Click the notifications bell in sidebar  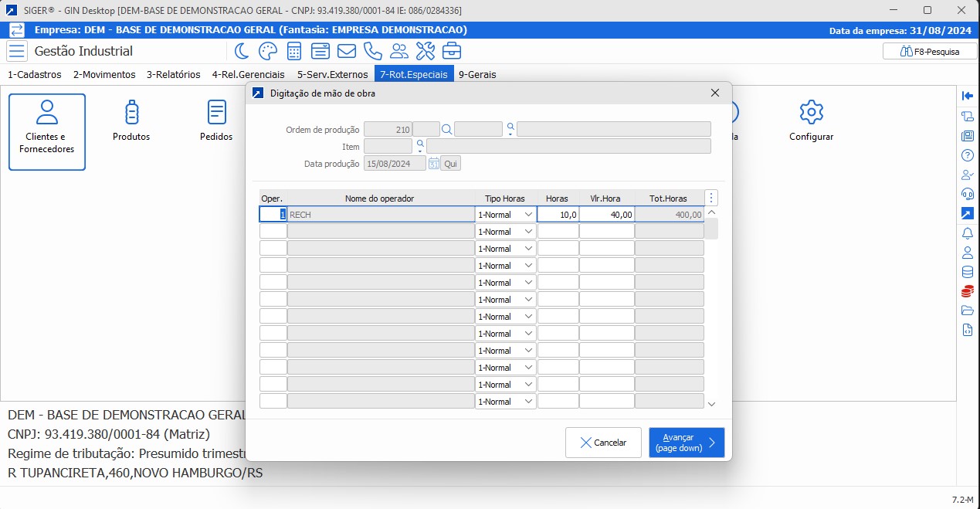point(967,232)
